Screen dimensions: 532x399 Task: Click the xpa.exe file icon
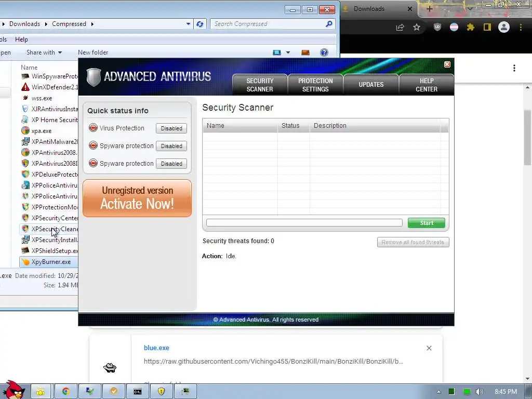point(25,130)
